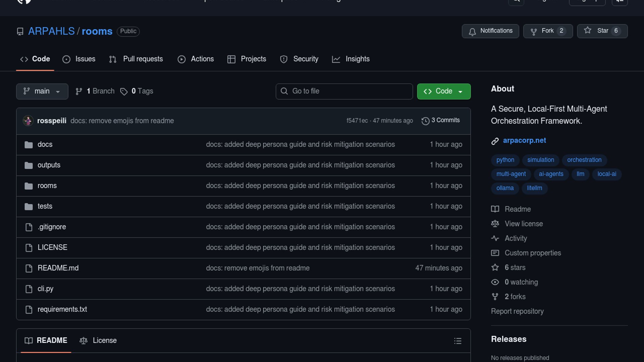Click the branch icon beside 1 Branch
This screenshot has width=644, height=362.
[x=79, y=92]
